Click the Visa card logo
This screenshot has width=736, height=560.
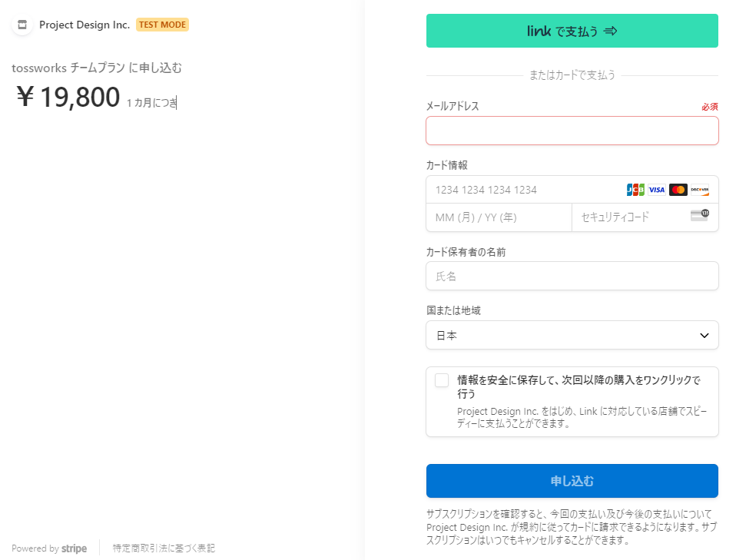(657, 190)
